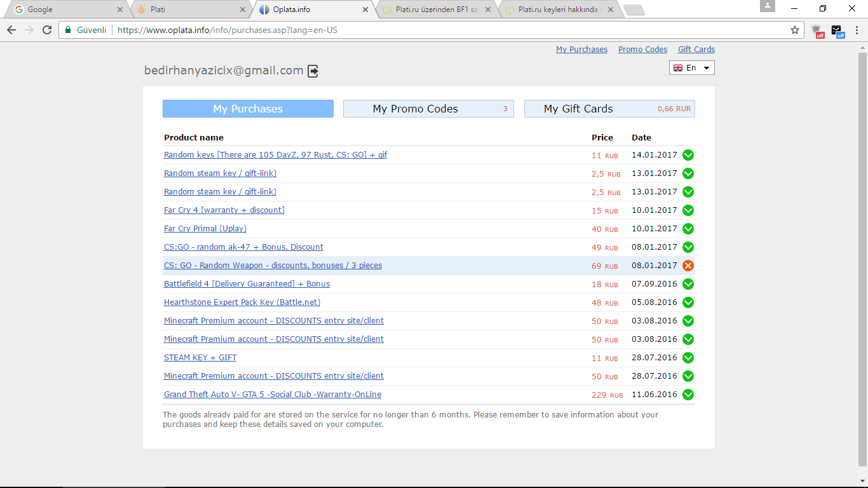
Task: Select the My Promo Codes tab
Action: pyautogui.click(x=428, y=109)
